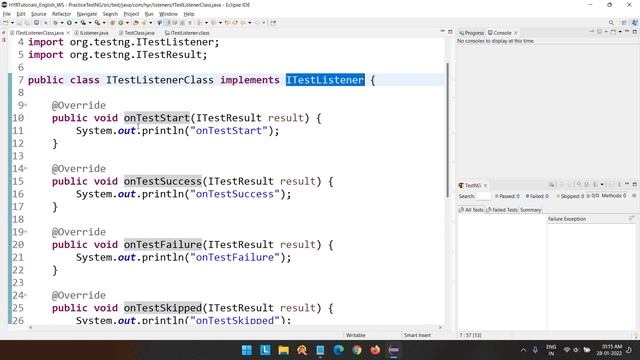Click the green Run toolbar icon
Screen dimensions: 640x360
click(x=69, y=23)
